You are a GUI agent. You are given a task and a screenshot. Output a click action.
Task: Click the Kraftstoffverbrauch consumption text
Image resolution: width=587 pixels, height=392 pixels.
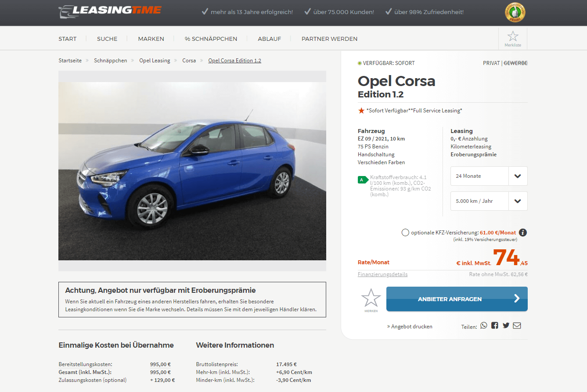(x=400, y=186)
